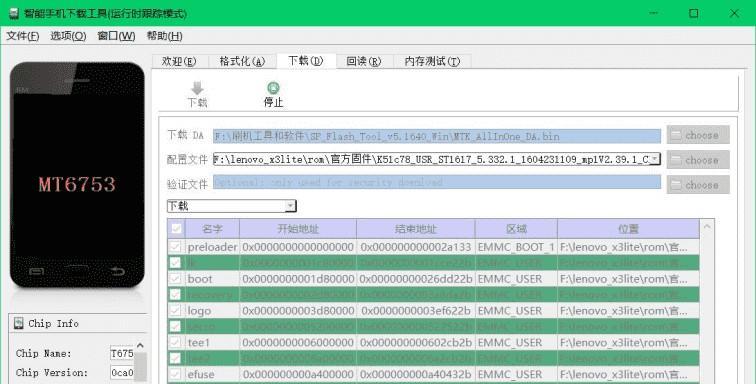Toggle the lk partition checkbox
This screenshot has width=756, height=384.
click(x=176, y=263)
